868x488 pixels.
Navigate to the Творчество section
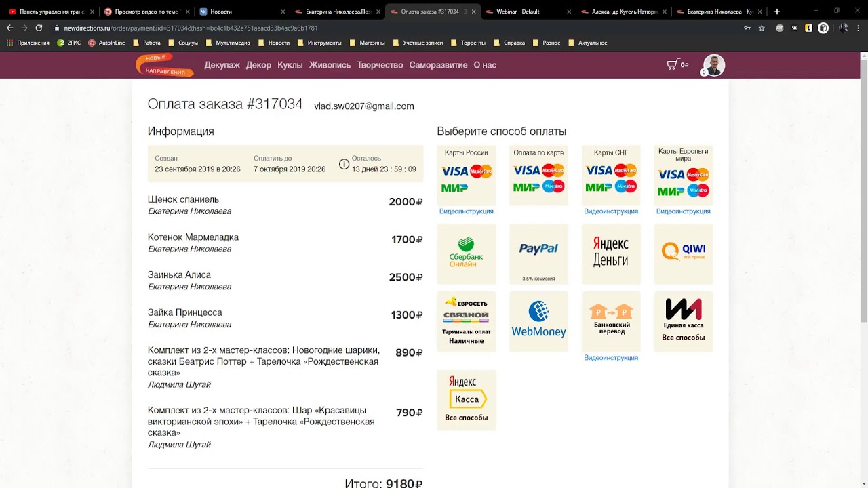coord(380,65)
